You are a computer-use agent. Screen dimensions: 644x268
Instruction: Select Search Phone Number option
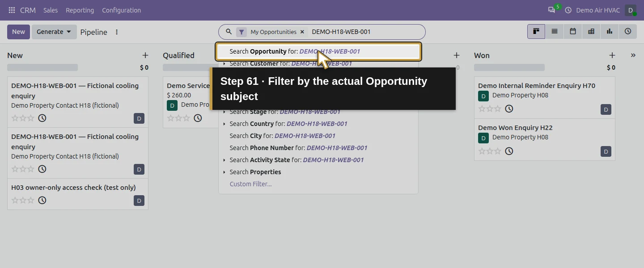click(318, 148)
